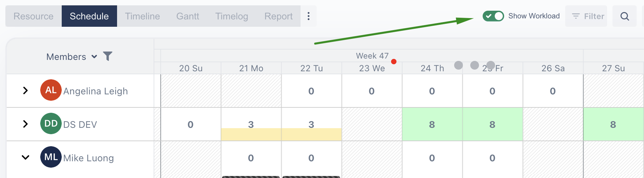Click the filter lines icon in the Filter button
Viewport: 644px width, 178px height.
576,16
